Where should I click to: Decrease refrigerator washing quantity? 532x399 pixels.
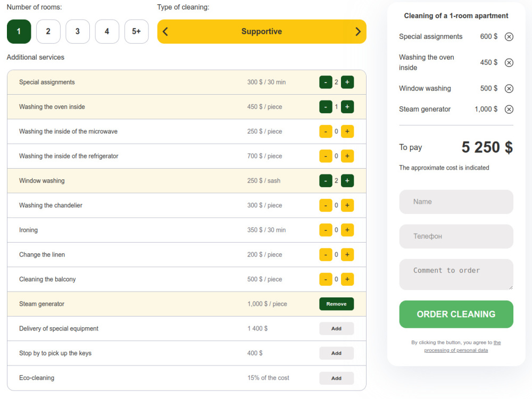[x=326, y=156]
